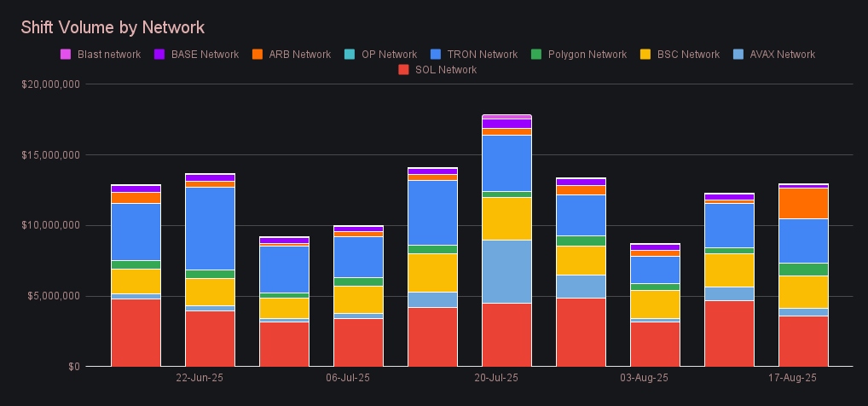Image resolution: width=868 pixels, height=406 pixels.
Task: Click the $10,000,000 y-axis label
Action: tap(50, 226)
